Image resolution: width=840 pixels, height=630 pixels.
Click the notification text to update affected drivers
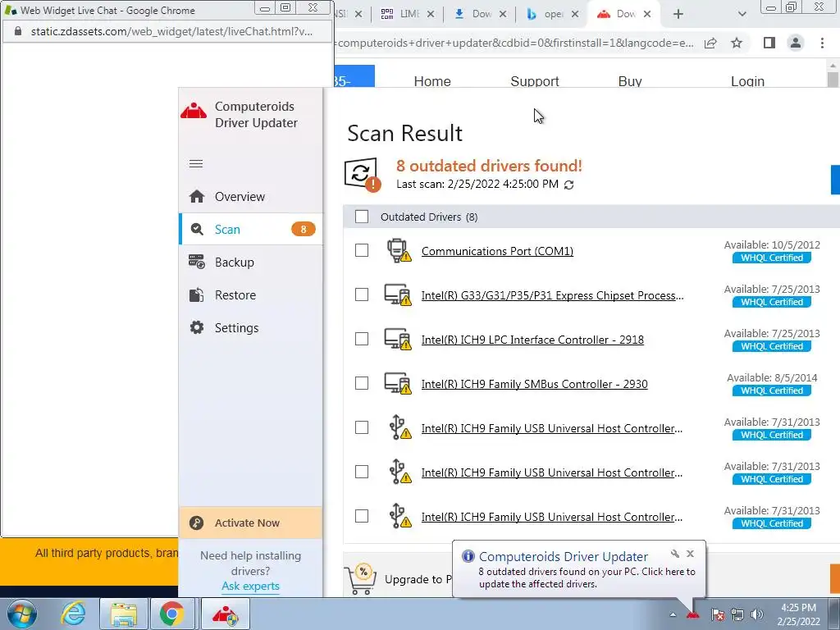(587, 577)
